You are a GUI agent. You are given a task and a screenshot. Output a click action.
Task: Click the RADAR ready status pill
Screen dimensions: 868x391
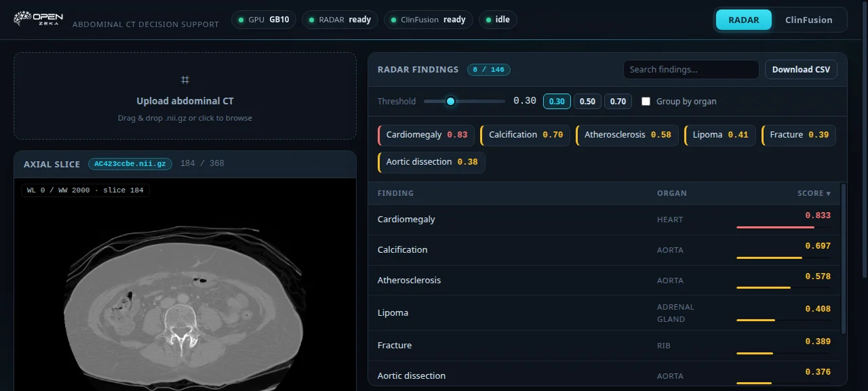tap(340, 20)
